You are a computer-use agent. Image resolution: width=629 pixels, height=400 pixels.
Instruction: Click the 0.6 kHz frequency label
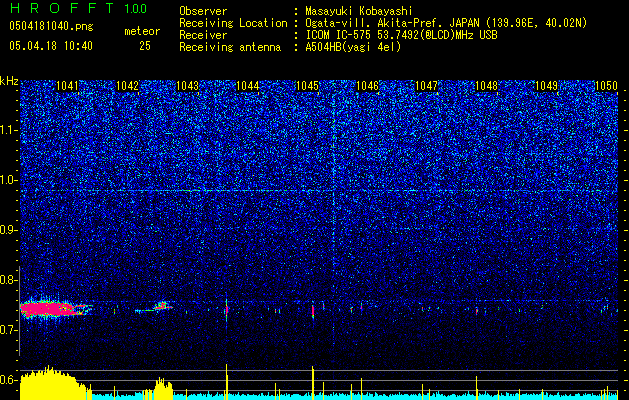click(9, 380)
